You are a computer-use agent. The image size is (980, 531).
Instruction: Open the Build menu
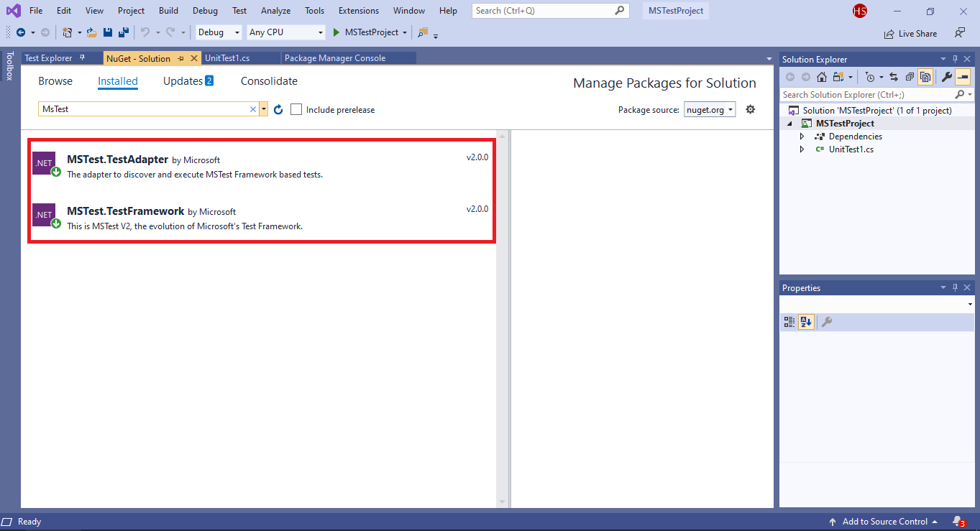pyautogui.click(x=169, y=11)
